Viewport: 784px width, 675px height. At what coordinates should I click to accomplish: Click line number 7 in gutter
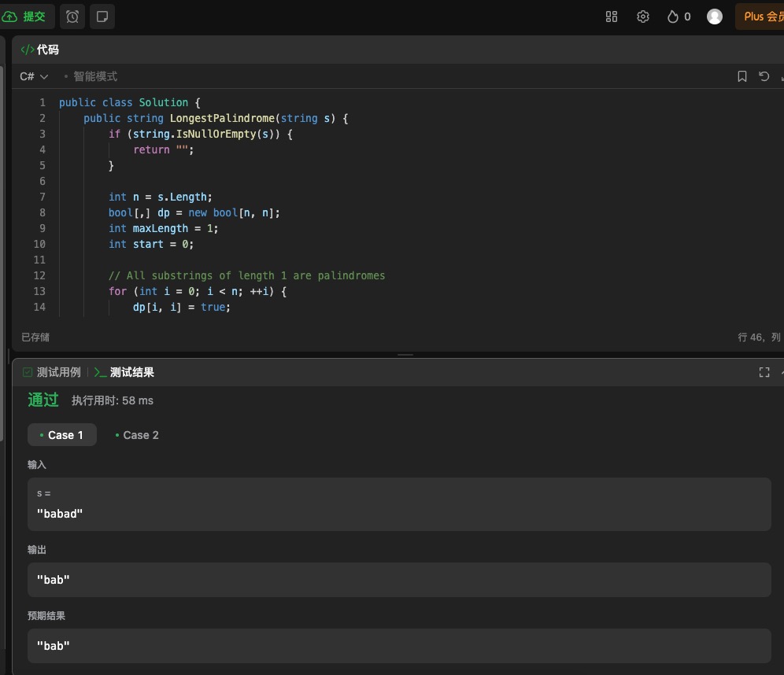[x=43, y=197]
